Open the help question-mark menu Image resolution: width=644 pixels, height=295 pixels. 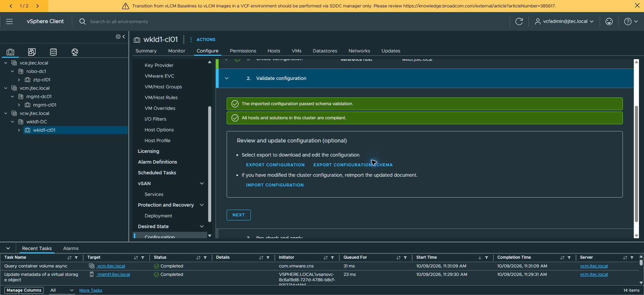[631, 22]
